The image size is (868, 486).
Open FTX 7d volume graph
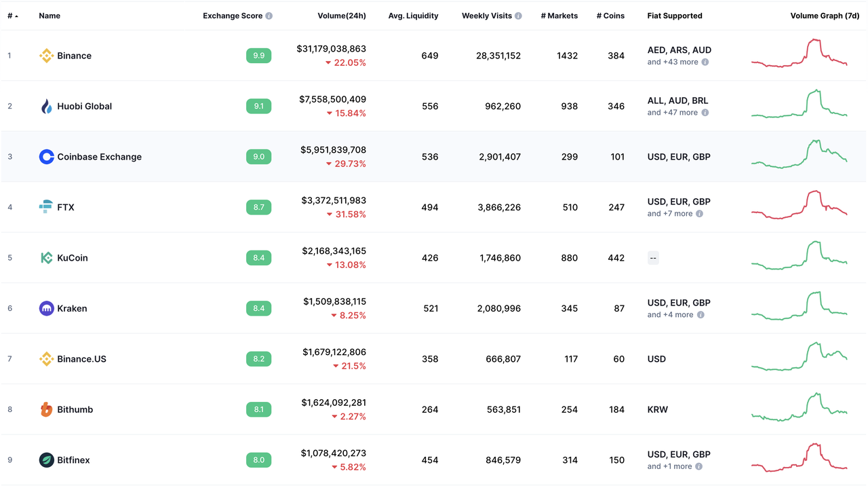800,205
